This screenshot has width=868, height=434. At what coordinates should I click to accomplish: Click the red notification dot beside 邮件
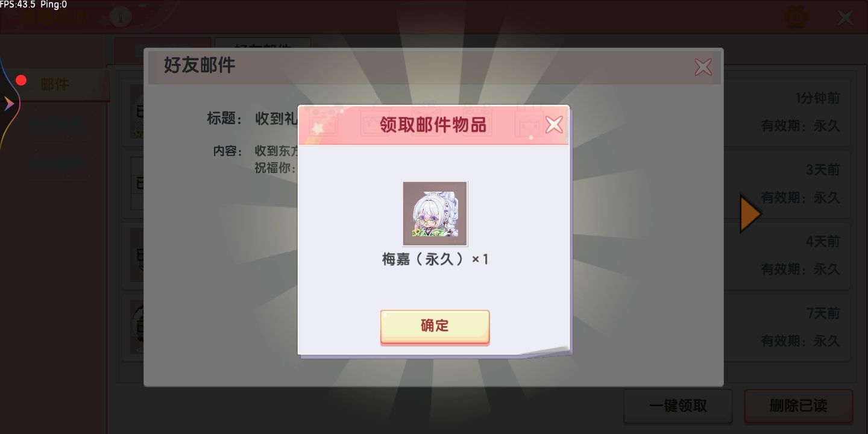(21, 80)
